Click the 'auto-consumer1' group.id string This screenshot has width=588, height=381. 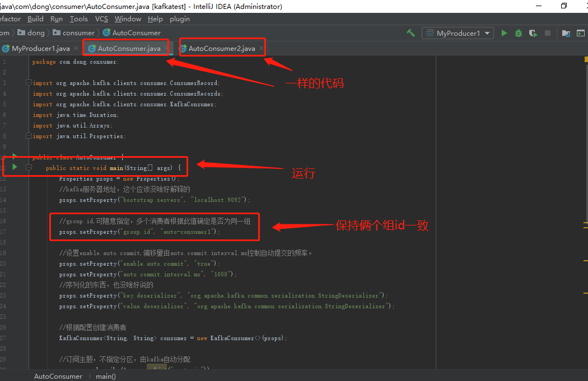coord(188,232)
